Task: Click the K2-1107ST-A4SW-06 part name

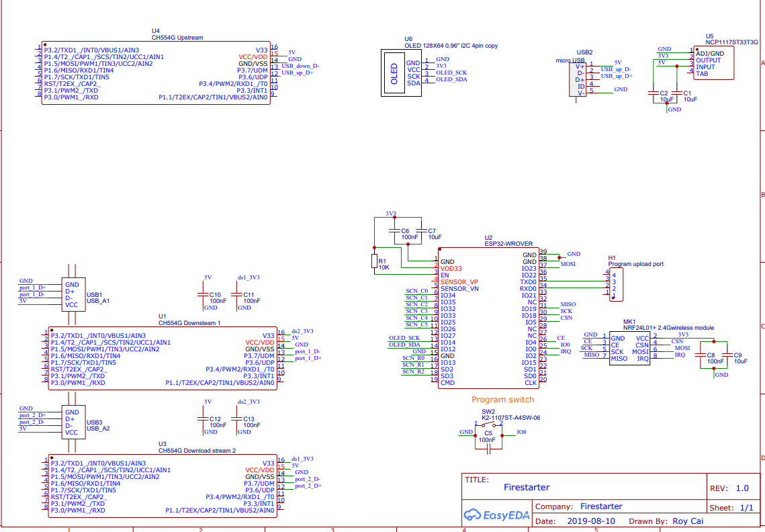Action: [511, 418]
